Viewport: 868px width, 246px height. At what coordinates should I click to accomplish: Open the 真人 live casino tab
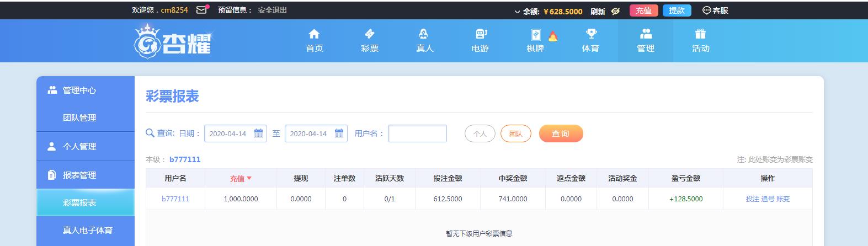[424, 41]
